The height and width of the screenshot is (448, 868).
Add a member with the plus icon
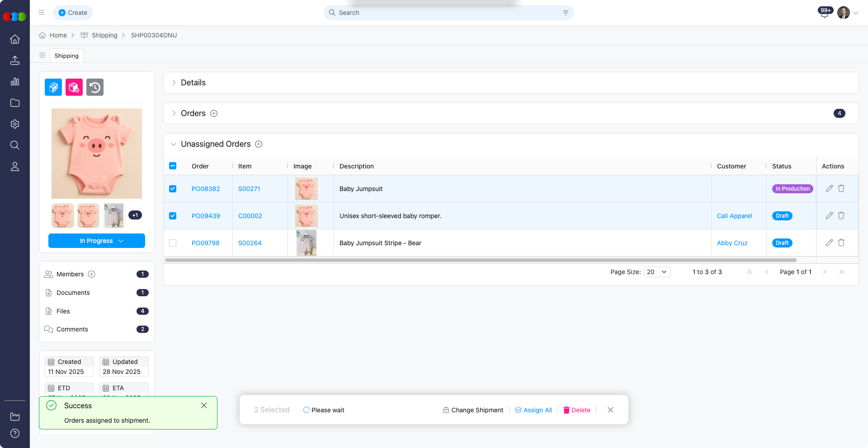tap(92, 274)
